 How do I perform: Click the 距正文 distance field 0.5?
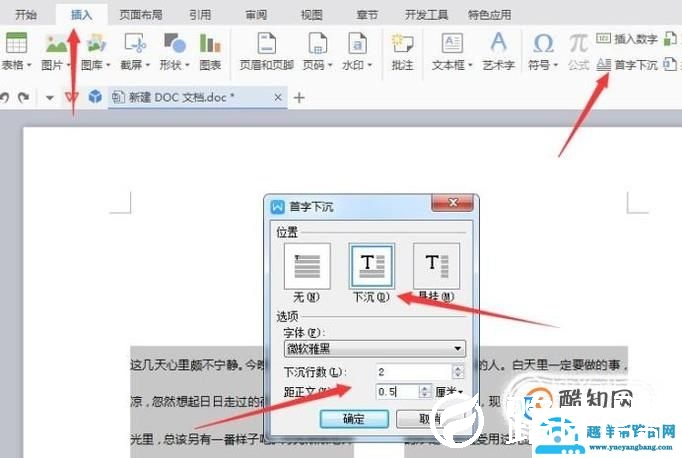(398, 391)
